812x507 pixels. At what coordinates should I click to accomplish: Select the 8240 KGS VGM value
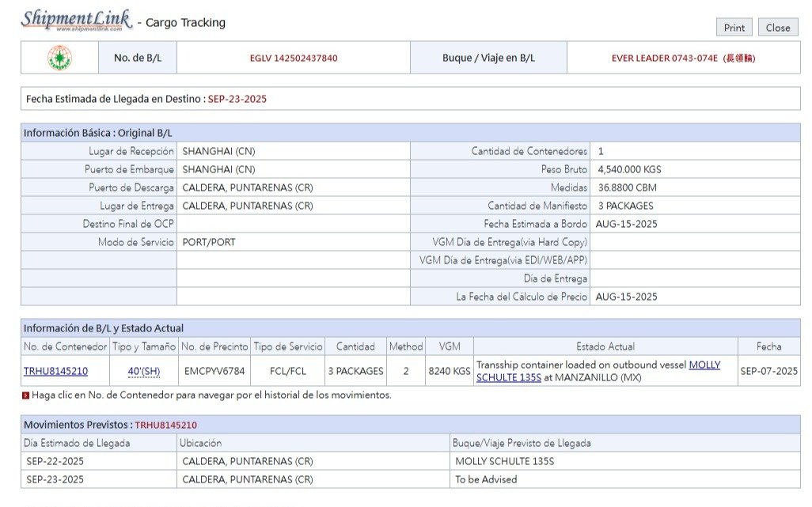point(450,371)
